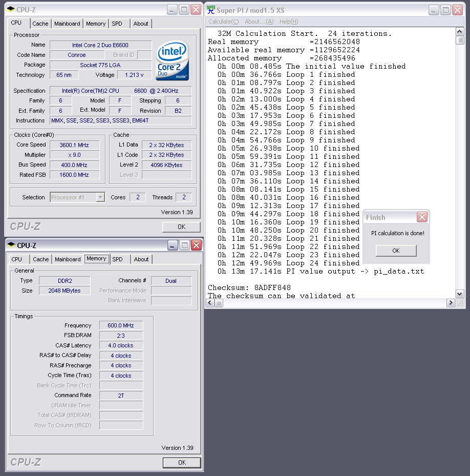470x476 pixels.
Task: Click OK in the Finish dialog
Action: point(396,251)
